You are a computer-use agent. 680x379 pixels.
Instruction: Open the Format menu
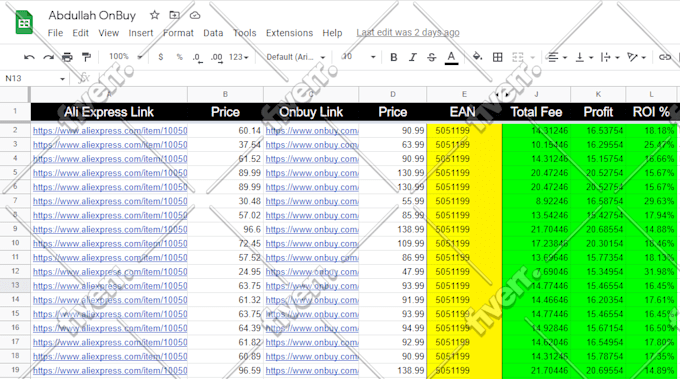(178, 33)
